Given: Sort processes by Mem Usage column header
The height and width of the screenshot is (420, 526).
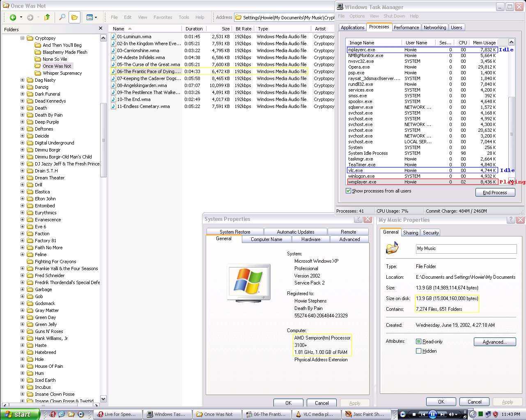Looking at the screenshot, I should pos(484,43).
